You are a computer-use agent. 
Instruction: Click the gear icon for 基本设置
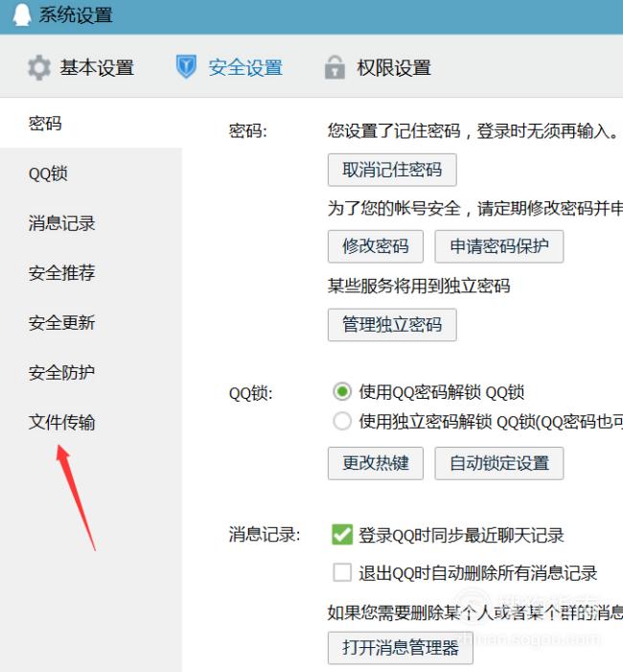click(39, 67)
